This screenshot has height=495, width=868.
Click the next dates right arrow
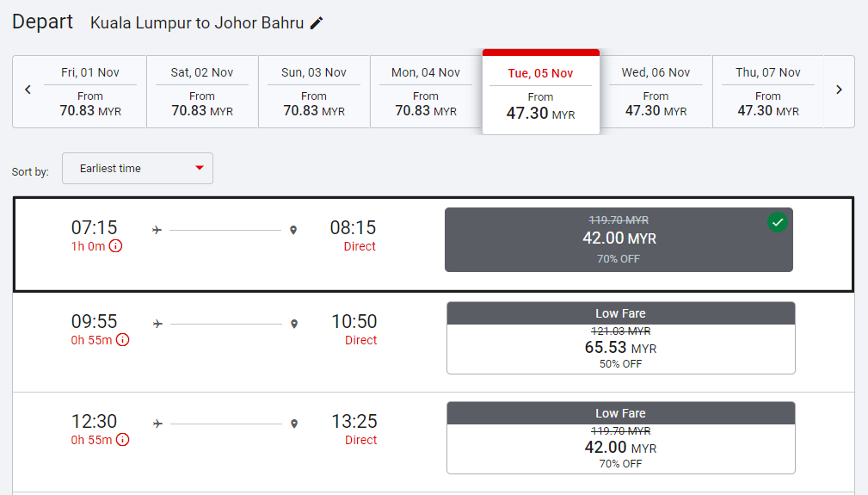click(839, 90)
